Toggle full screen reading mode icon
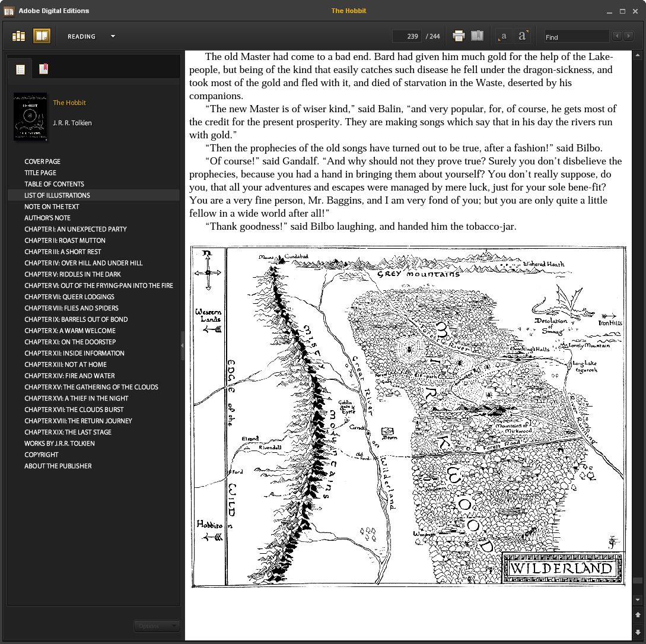Viewport: 646px width, 644px height. (x=477, y=36)
